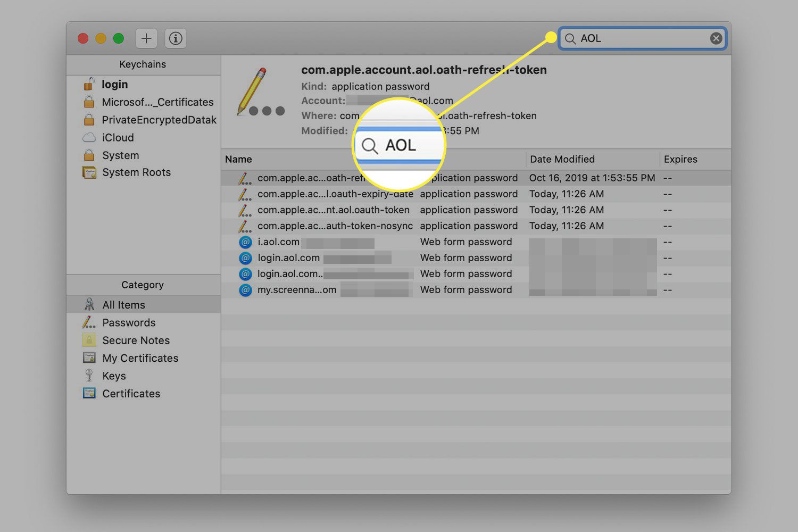Select the com.apple.ac...nt.aol.oauth-token row

click(x=476, y=210)
